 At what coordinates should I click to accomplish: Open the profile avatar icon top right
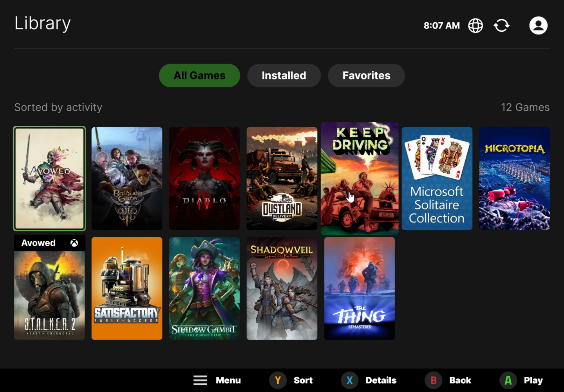(538, 25)
